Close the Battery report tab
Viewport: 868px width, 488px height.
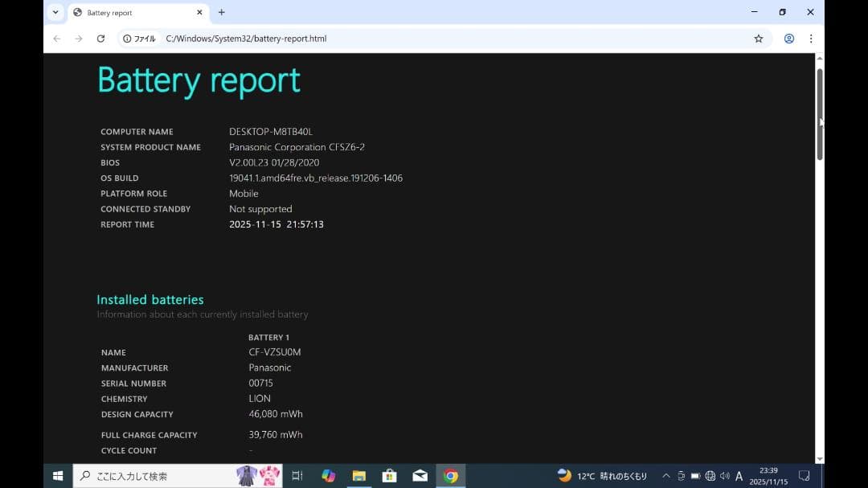[200, 13]
